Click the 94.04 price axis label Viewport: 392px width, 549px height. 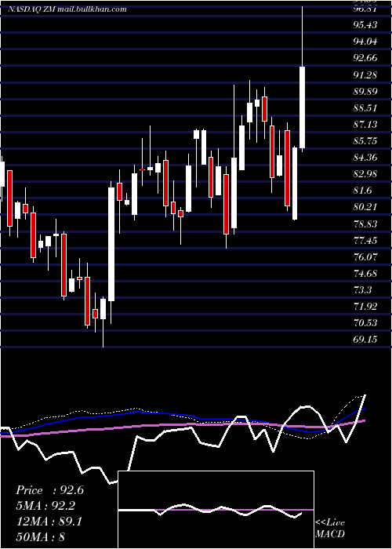[x=365, y=42]
